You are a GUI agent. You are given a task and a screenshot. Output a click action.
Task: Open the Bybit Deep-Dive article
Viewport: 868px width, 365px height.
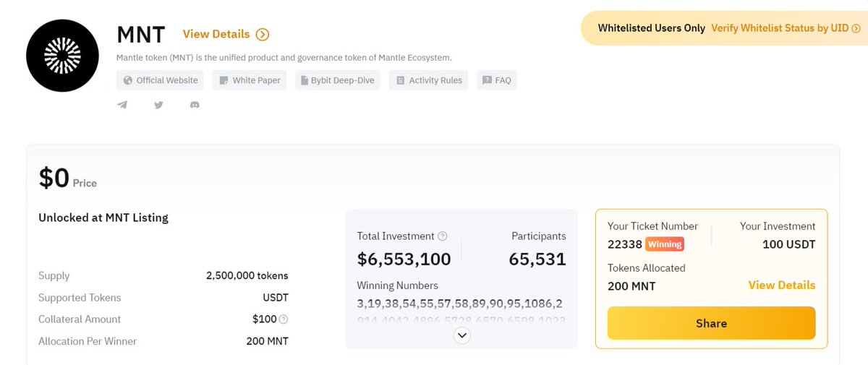coord(338,80)
